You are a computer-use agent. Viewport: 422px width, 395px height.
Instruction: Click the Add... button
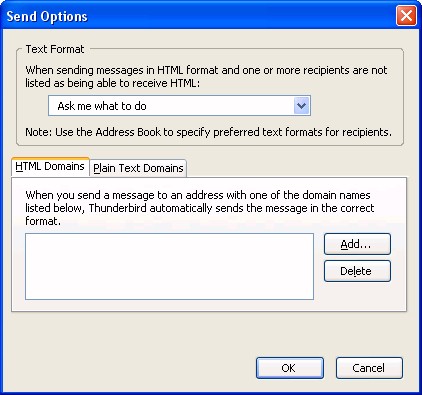(357, 244)
